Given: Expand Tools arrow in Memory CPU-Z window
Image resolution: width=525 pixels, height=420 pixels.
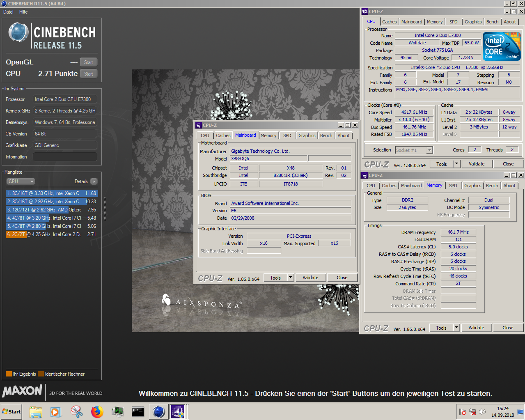Looking at the screenshot, I should [x=456, y=328].
